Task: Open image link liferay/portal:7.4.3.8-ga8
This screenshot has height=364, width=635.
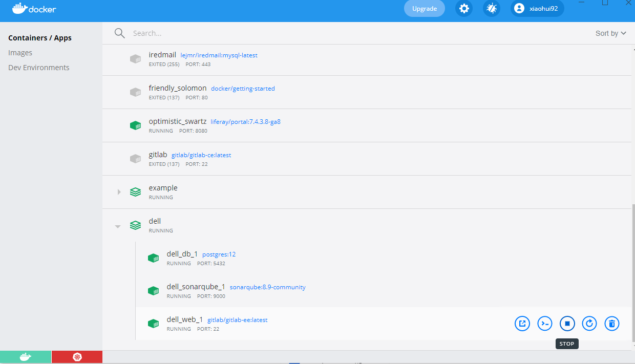Action: coord(246,122)
